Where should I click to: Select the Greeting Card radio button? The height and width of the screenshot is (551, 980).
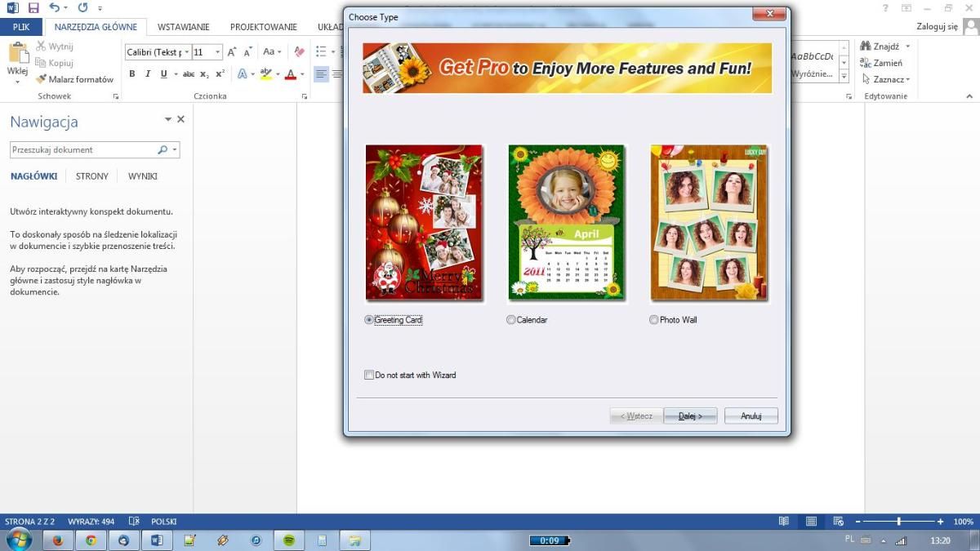[369, 320]
